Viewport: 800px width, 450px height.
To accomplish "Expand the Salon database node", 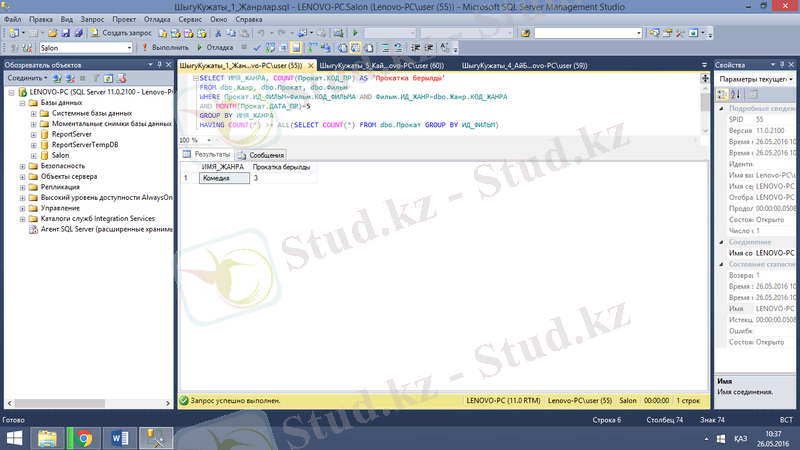I will click(34, 156).
